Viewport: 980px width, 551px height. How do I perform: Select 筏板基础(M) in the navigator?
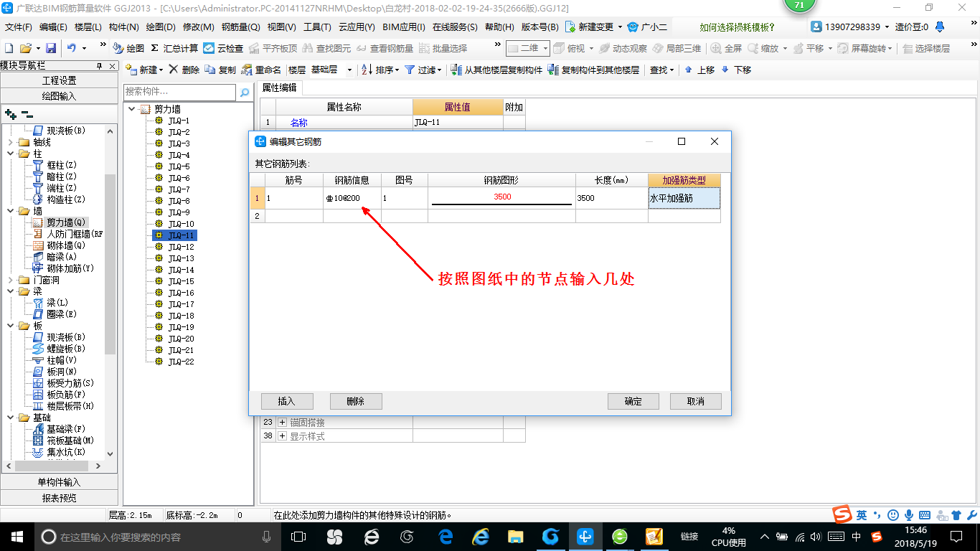(70, 441)
